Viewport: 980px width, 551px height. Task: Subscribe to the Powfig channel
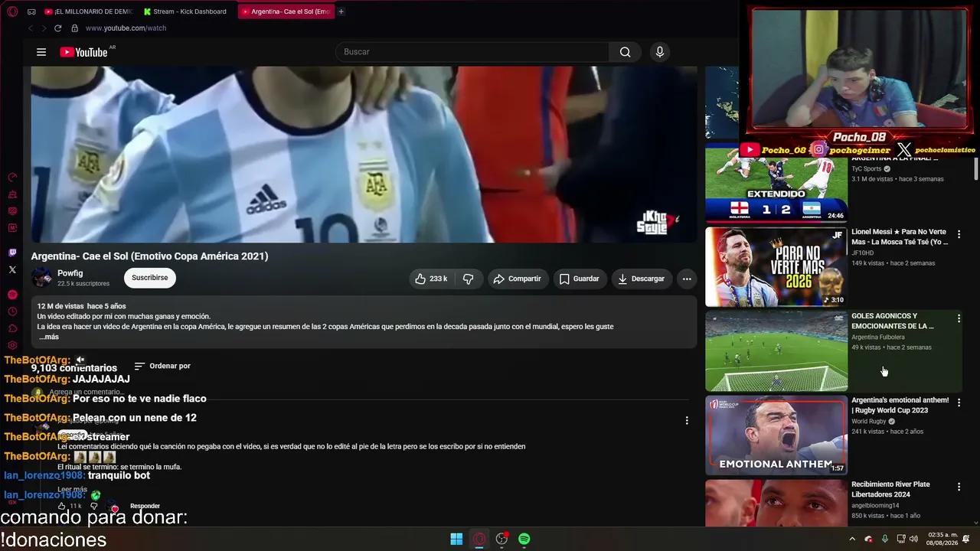pyautogui.click(x=150, y=278)
